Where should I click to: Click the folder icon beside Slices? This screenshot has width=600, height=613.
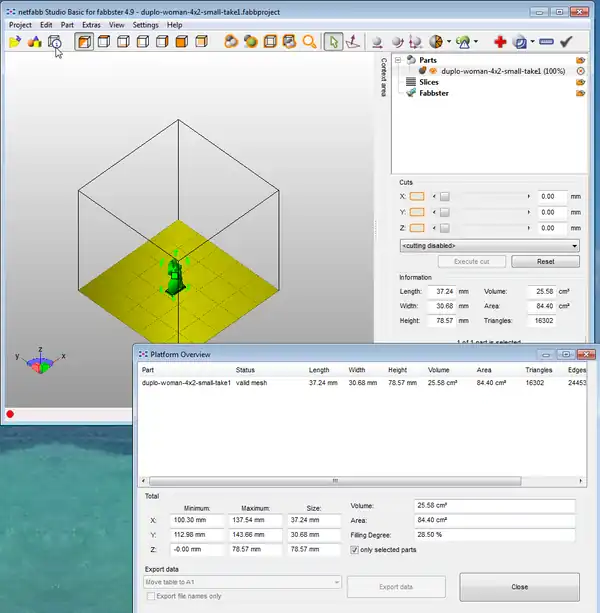pyautogui.click(x=580, y=82)
